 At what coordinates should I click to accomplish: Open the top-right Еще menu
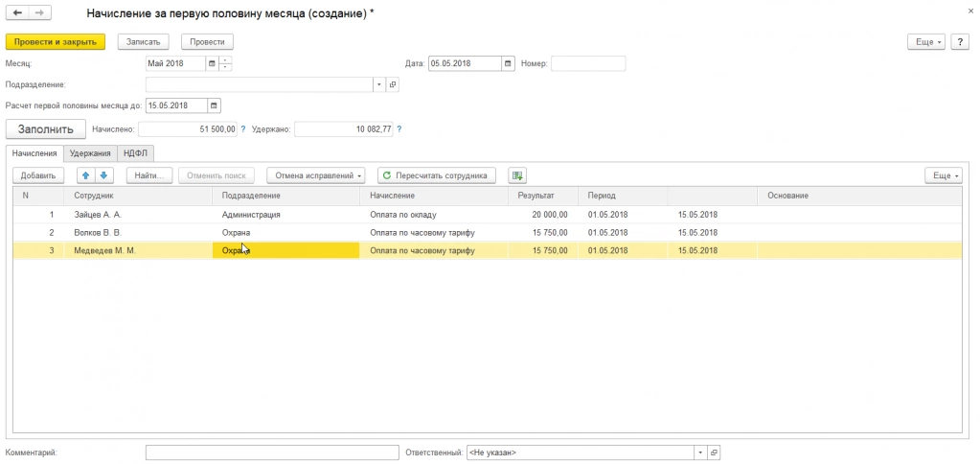tap(925, 42)
